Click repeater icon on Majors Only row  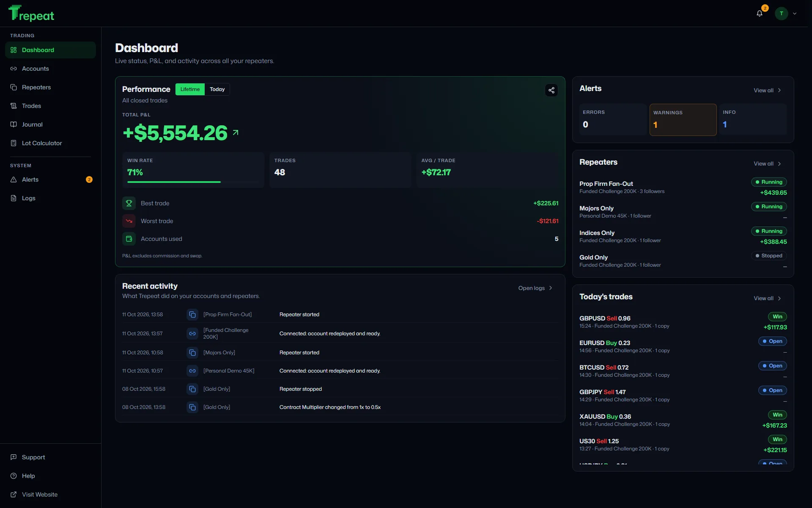pos(192,353)
